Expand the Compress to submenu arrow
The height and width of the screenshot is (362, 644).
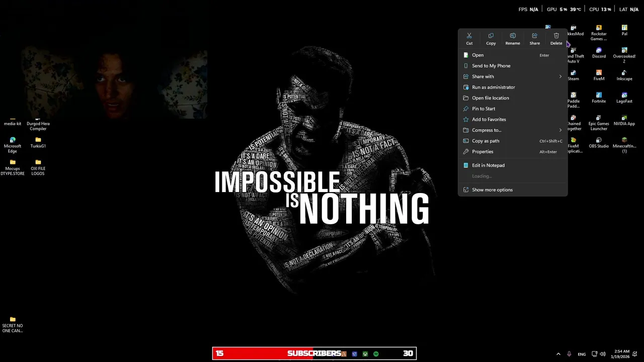[560, 130]
